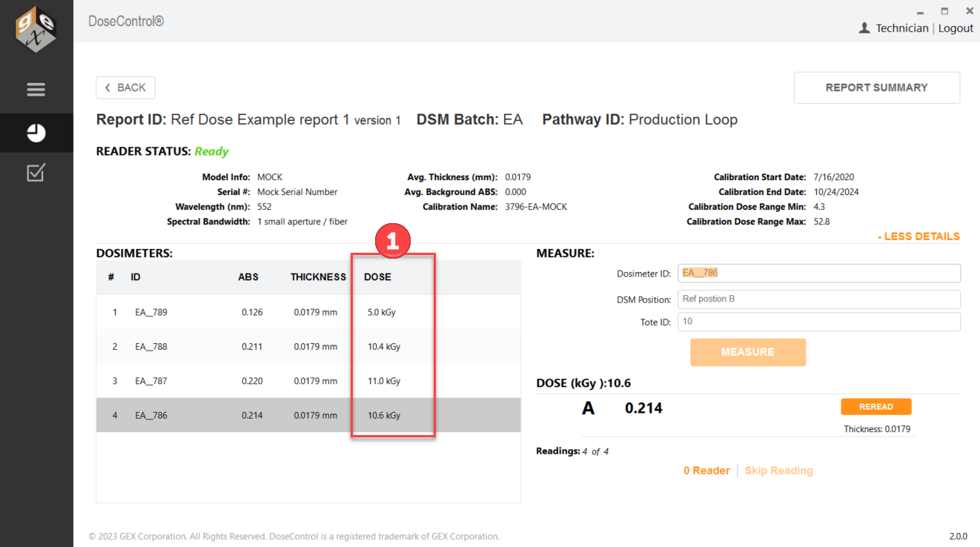Viewport: 980px width, 547px height.
Task: Collapse details with LESS DETAILS link
Action: coord(918,236)
